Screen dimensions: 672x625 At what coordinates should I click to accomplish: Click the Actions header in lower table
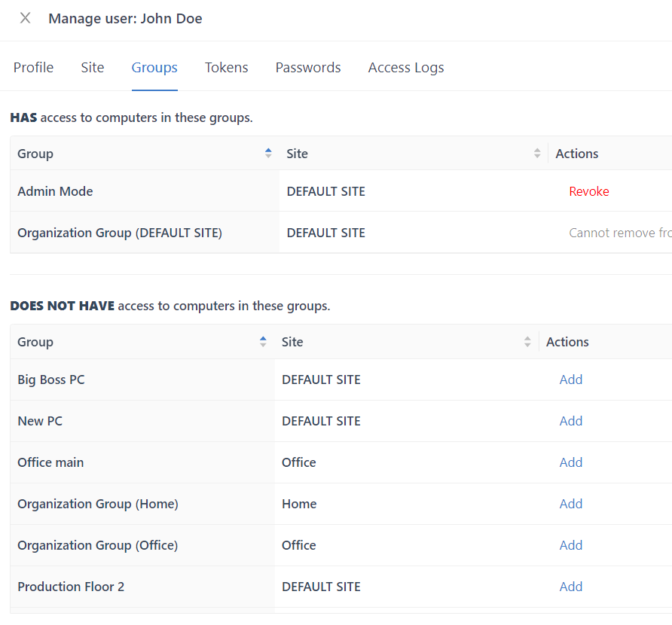tap(567, 342)
